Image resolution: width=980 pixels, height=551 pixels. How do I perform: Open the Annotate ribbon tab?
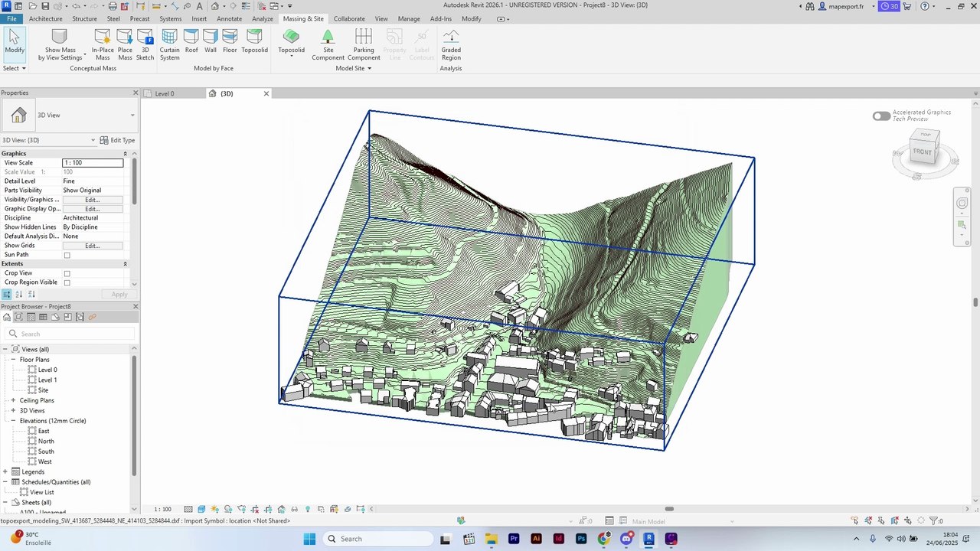click(x=229, y=18)
